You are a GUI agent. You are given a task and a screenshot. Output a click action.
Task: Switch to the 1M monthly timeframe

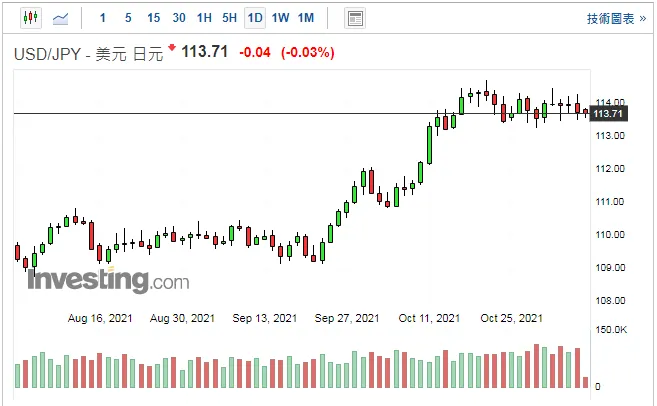[306, 18]
